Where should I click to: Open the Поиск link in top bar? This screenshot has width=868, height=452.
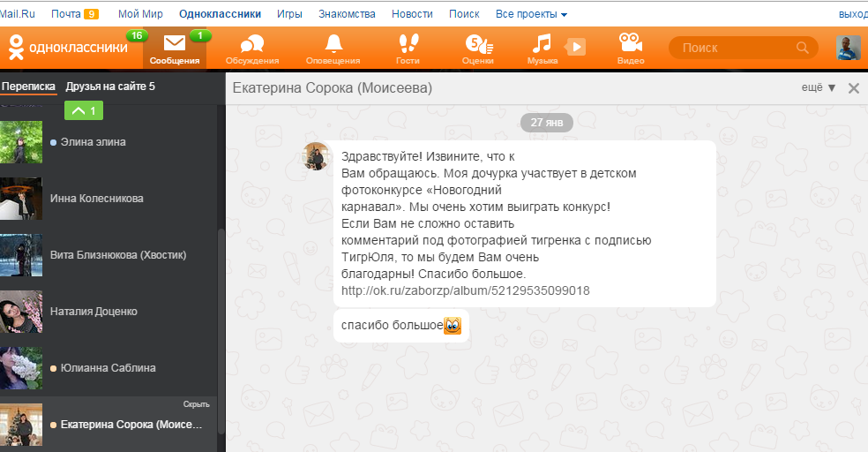[x=464, y=14]
